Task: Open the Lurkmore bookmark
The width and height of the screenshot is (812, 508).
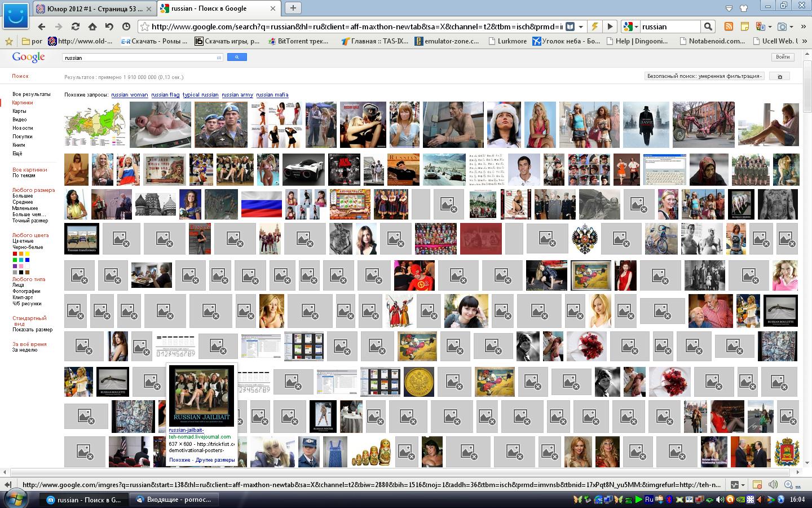Action: tap(507, 41)
